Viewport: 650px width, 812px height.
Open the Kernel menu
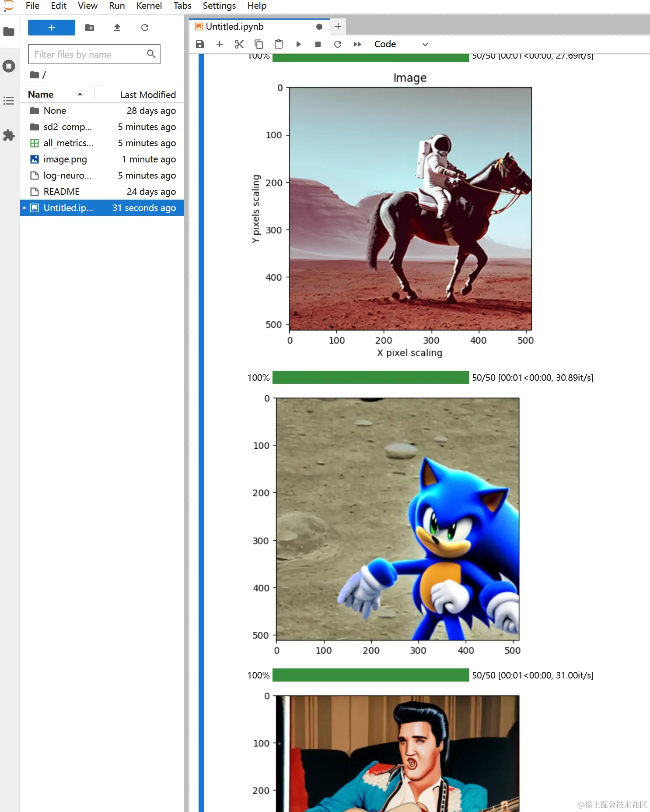click(149, 6)
